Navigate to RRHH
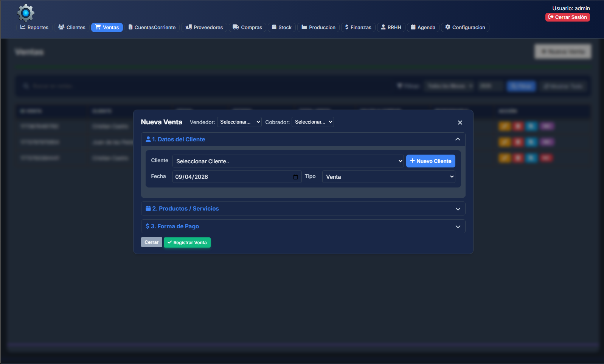 (391, 27)
